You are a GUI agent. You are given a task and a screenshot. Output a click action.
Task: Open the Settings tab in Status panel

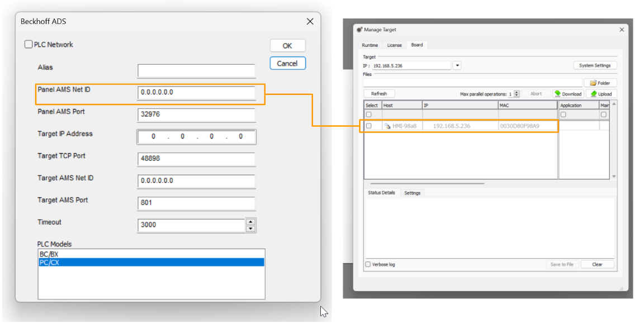(x=413, y=192)
